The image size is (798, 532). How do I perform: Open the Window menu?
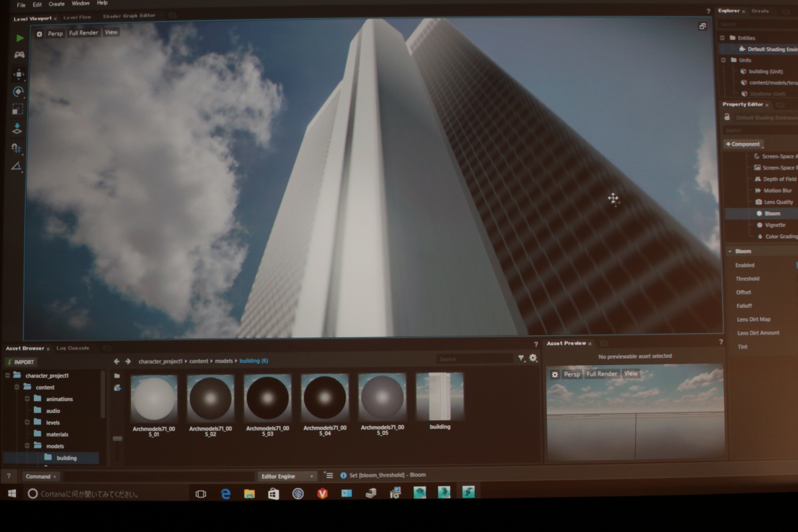click(80, 3)
